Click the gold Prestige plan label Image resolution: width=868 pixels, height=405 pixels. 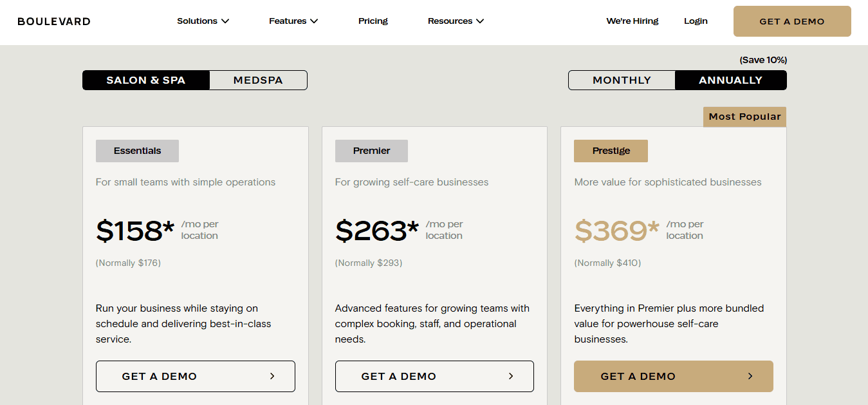pos(611,151)
